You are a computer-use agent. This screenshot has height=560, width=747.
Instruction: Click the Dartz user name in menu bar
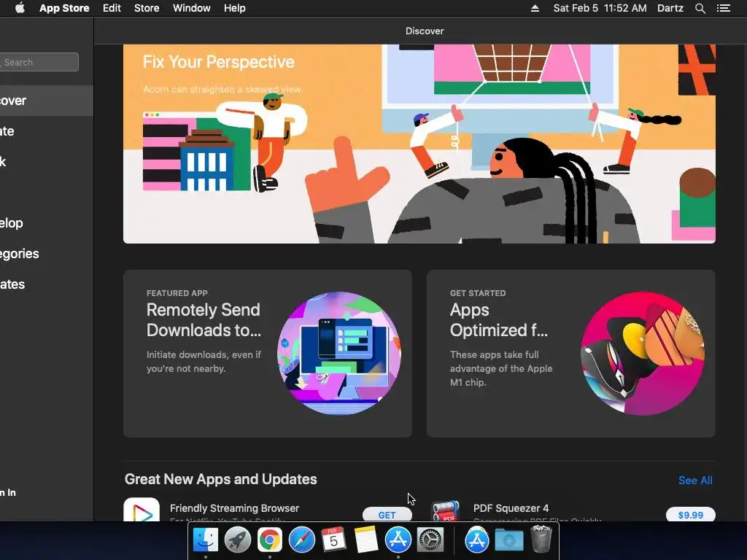click(x=670, y=8)
